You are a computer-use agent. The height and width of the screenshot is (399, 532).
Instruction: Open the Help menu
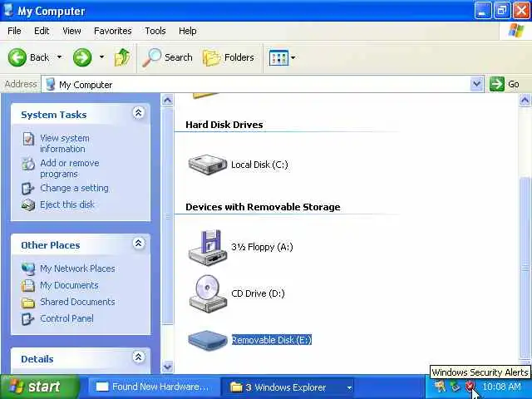click(x=188, y=31)
